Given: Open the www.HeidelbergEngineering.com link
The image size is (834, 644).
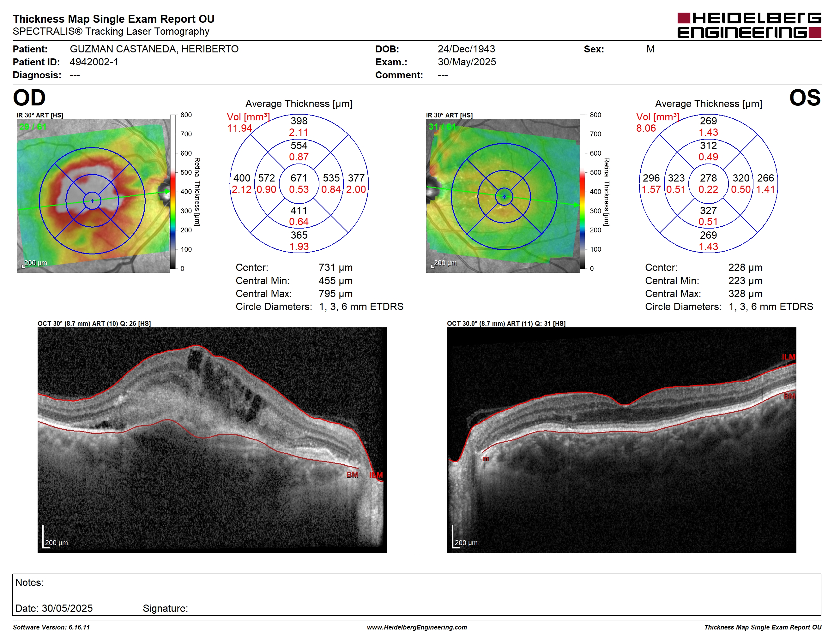Looking at the screenshot, I should click(417, 627).
